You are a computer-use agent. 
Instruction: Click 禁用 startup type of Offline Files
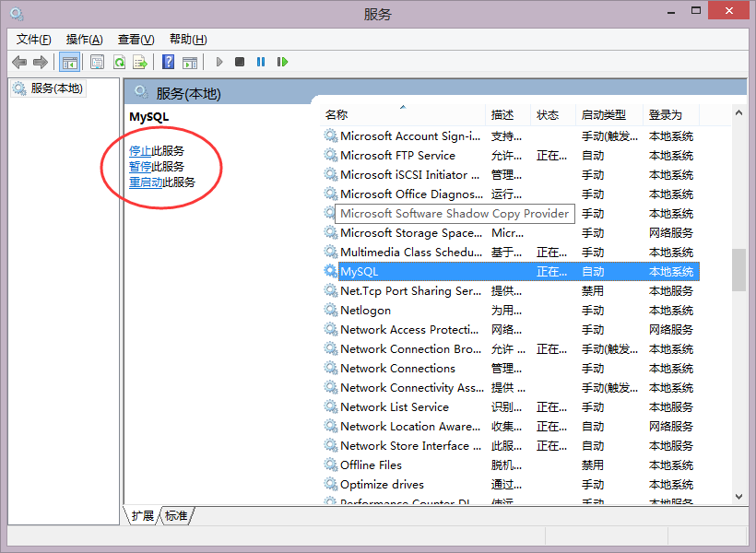(x=593, y=465)
